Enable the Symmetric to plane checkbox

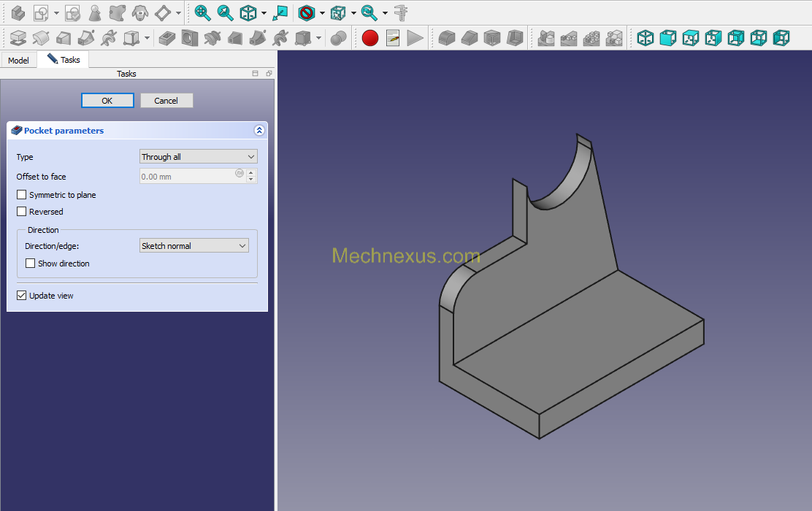pyautogui.click(x=21, y=195)
